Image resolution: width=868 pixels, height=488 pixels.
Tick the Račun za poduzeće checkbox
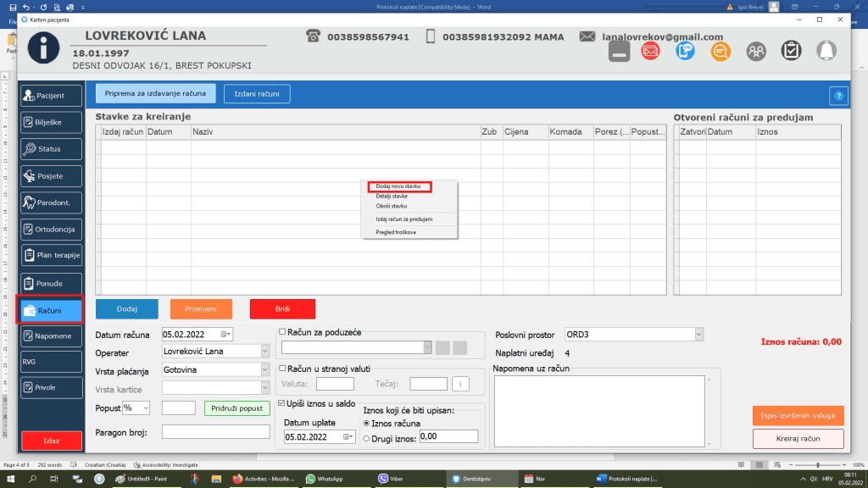click(x=282, y=332)
